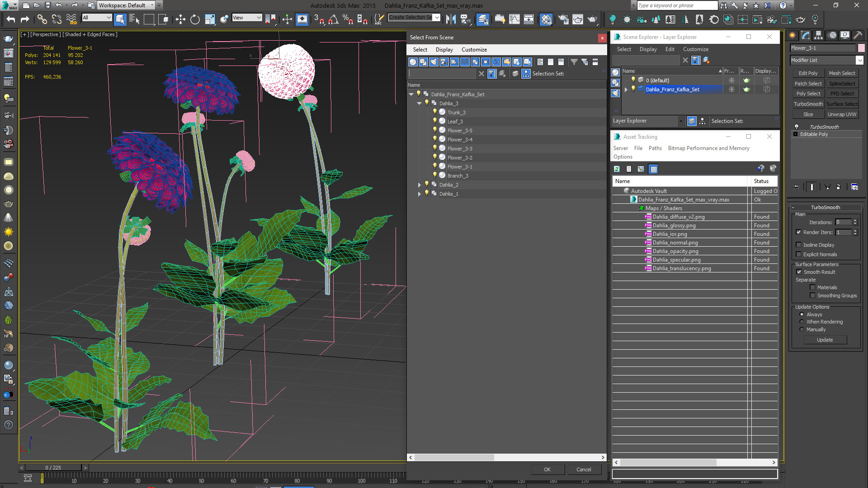The width and height of the screenshot is (868, 488).
Task: Toggle Angle Snap in toolbar
Action: (x=334, y=19)
